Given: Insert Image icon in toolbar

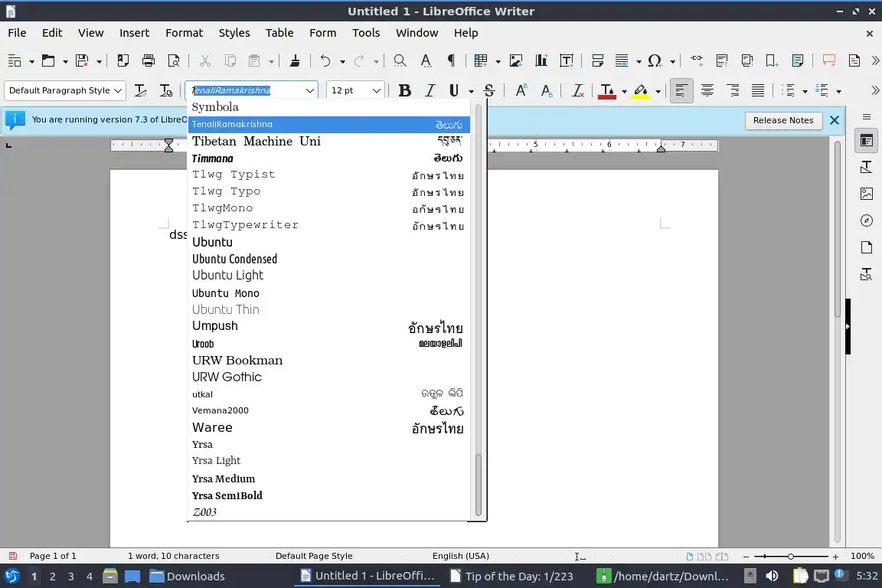Looking at the screenshot, I should tap(516, 60).
